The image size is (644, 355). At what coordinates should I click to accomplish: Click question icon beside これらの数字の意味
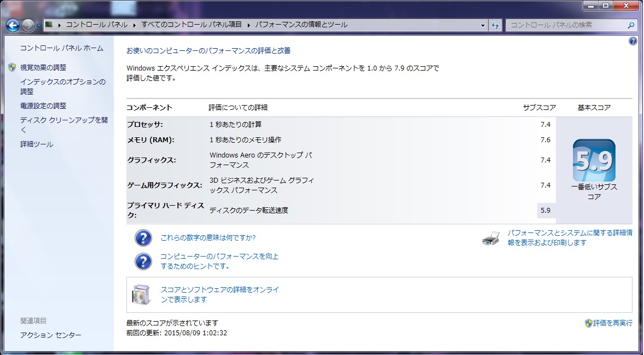coord(143,238)
